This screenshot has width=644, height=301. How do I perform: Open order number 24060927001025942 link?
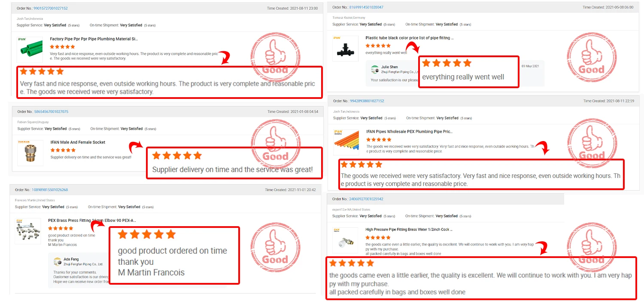coord(366,199)
